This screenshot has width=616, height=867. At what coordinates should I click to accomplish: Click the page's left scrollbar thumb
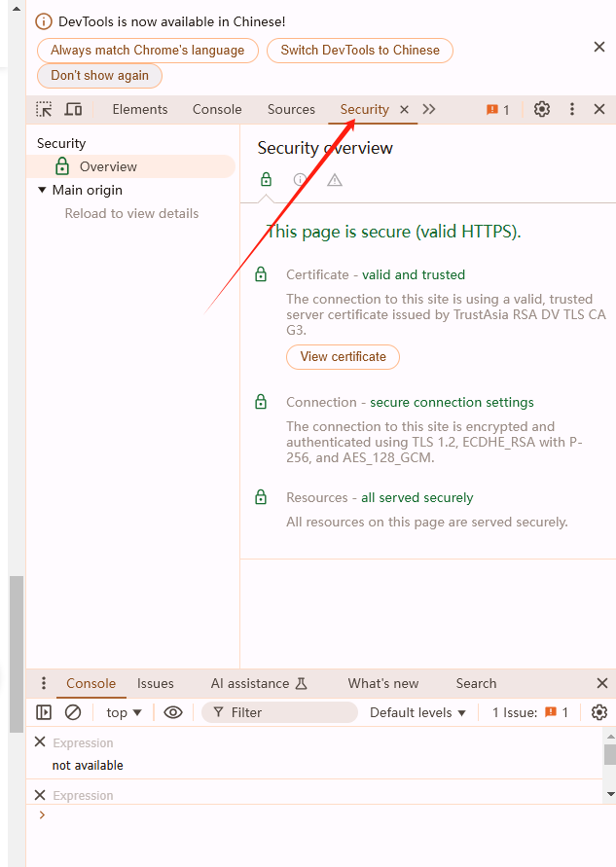(17, 654)
